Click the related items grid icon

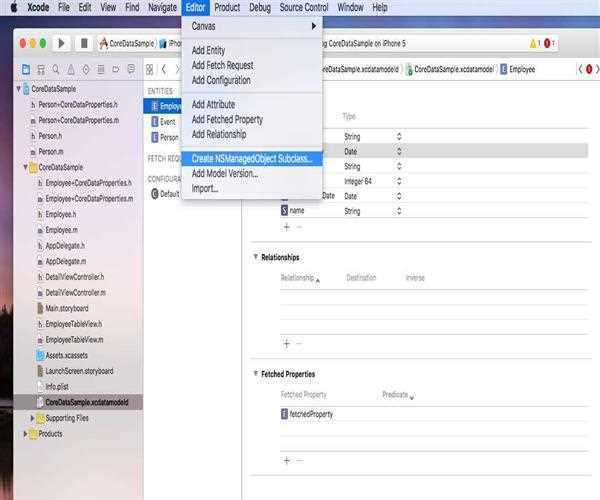(151, 69)
